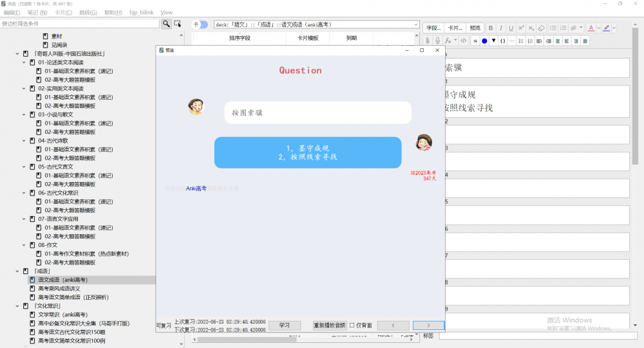Click the highlighter color pen icon
Viewport: 644px width, 348px height.
pyautogui.click(x=607, y=28)
